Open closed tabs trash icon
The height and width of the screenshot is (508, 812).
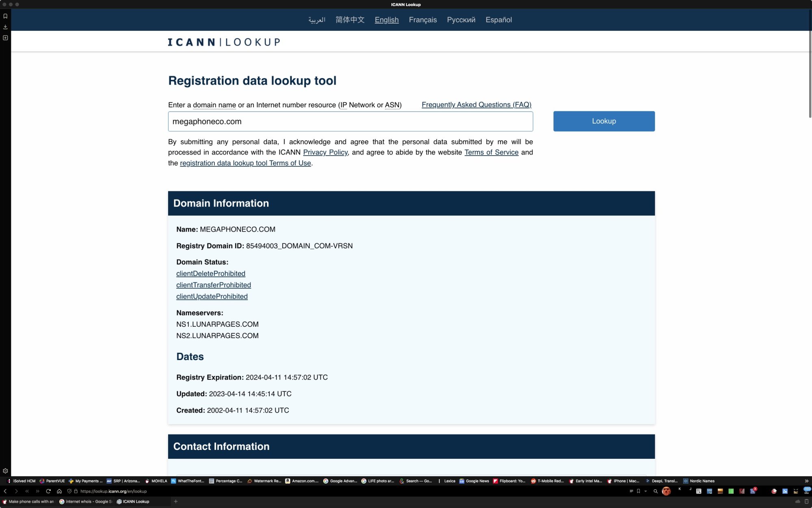[x=806, y=501]
